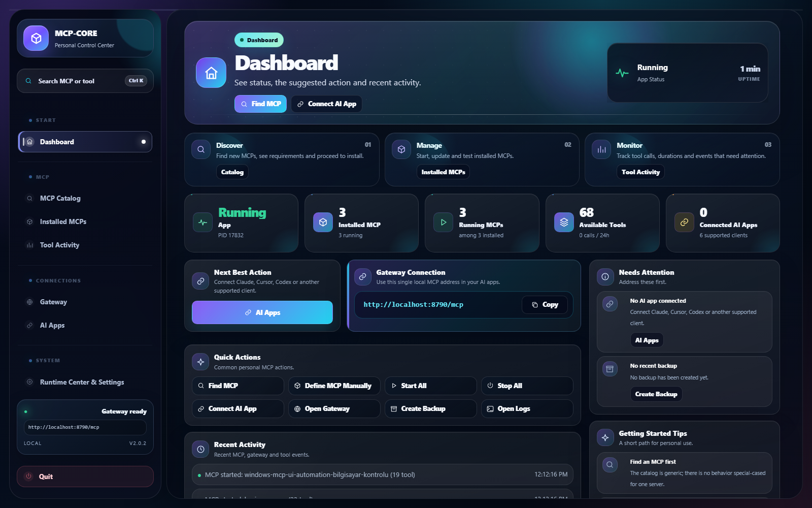Click the '6 supported clients' text

click(x=723, y=235)
